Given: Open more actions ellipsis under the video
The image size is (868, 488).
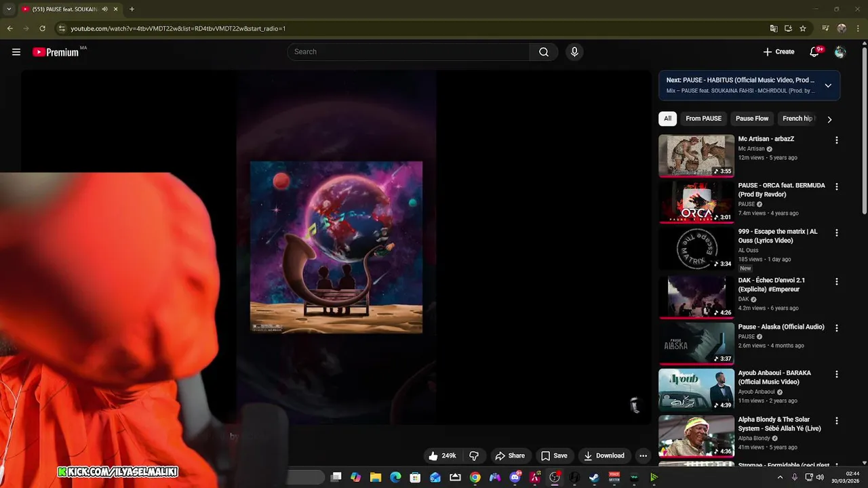Looking at the screenshot, I should coord(644,456).
